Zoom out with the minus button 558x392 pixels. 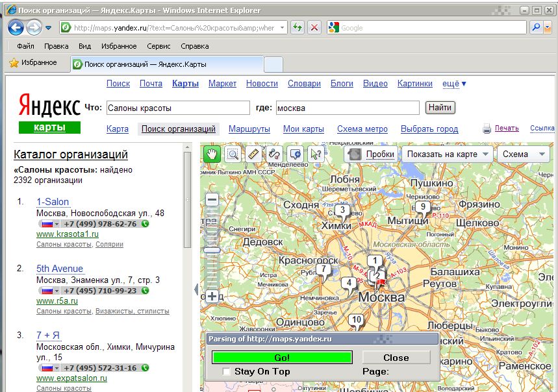(x=212, y=200)
